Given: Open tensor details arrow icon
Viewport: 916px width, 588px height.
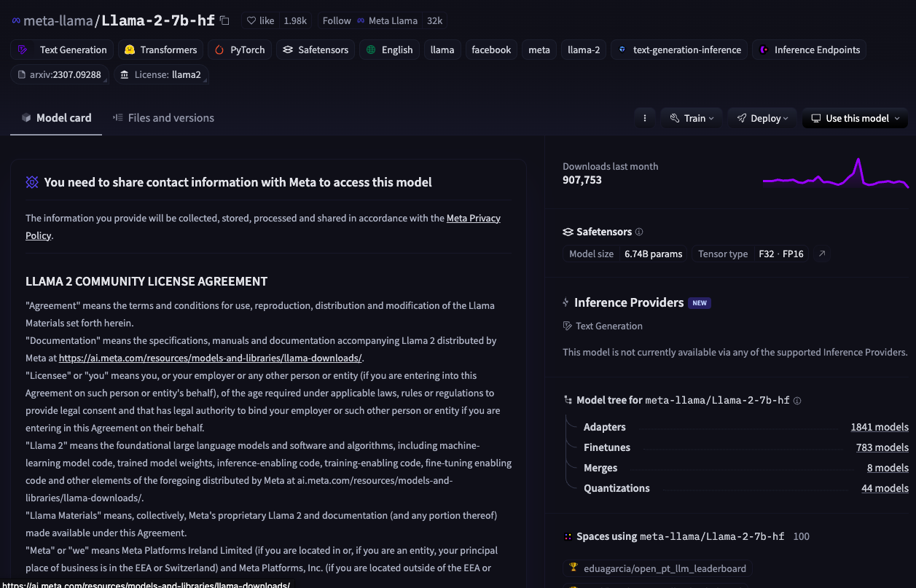Looking at the screenshot, I should [x=822, y=254].
